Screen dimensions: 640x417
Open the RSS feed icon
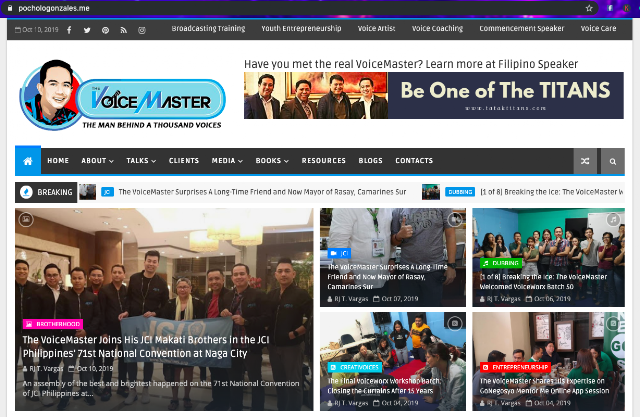point(123,30)
